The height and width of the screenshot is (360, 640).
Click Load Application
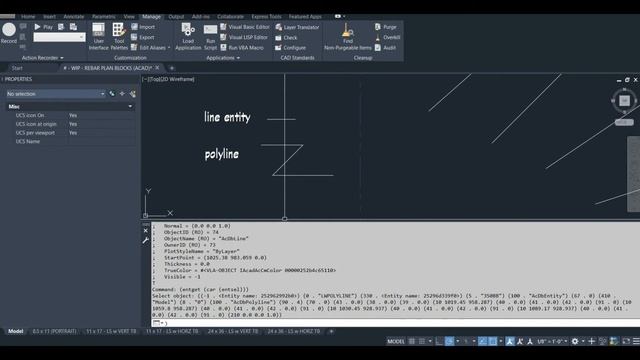[x=188, y=36]
